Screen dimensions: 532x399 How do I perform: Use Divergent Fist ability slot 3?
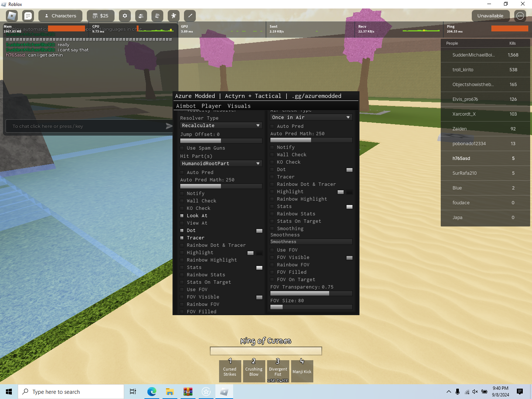click(278, 371)
